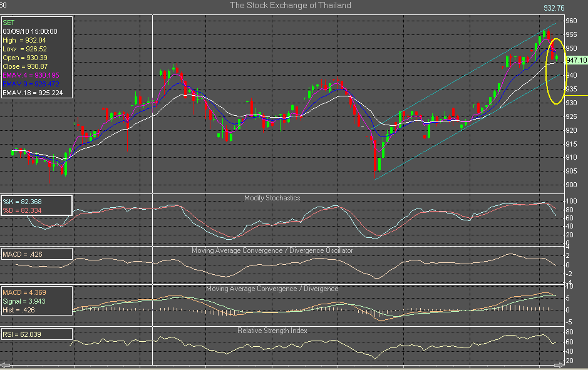588x370 pixels.
Task: Click the date "03/09/10 15:00:00"
Action: pos(30,31)
